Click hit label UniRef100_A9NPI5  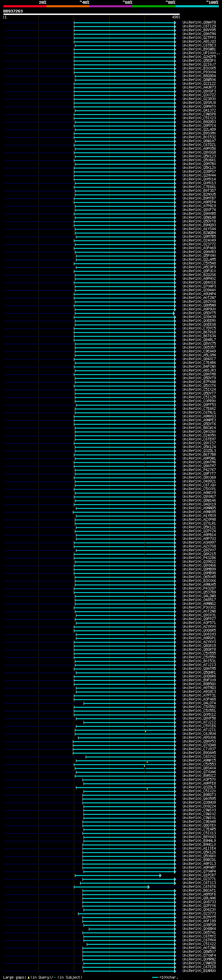pos(199,760)
